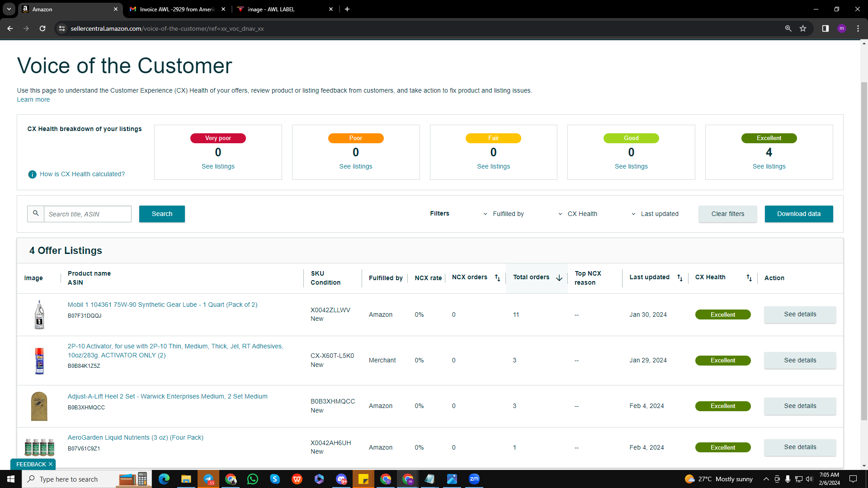Go back to the previous page
This screenshot has width=868, height=488.
10,28
